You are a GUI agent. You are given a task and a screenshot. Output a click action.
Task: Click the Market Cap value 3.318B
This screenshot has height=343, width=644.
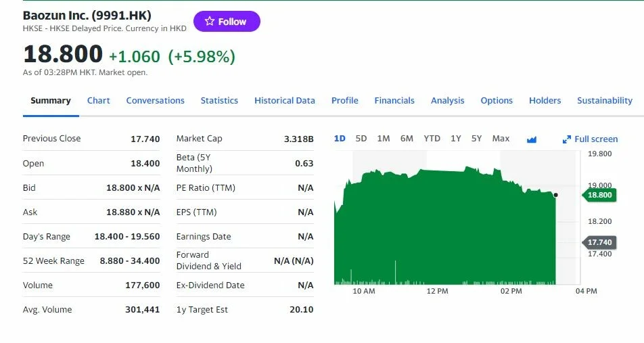pos(298,139)
